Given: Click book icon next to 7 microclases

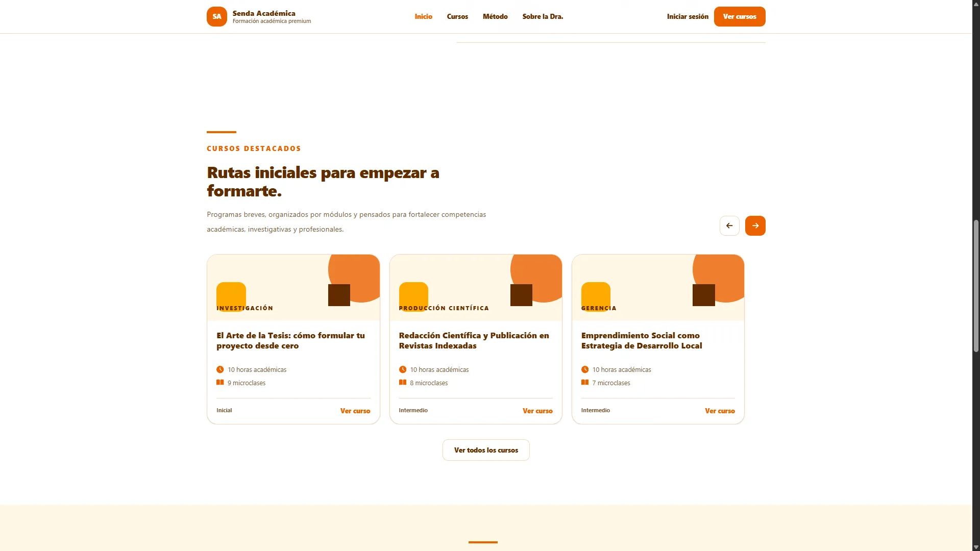Looking at the screenshot, I should 585,383.
